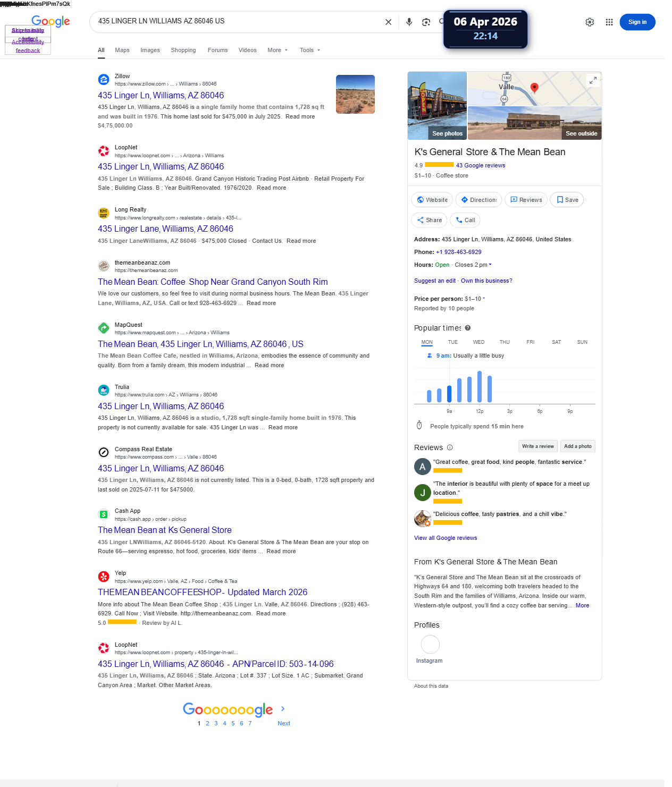This screenshot has height=787, width=672.
Task: Click Add a photo
Action: (x=578, y=446)
